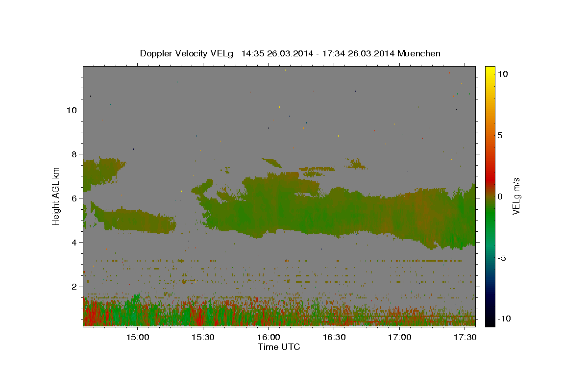588x392 pixels.
Task: Click the 'Time UTC' axis label
Action: point(279,347)
